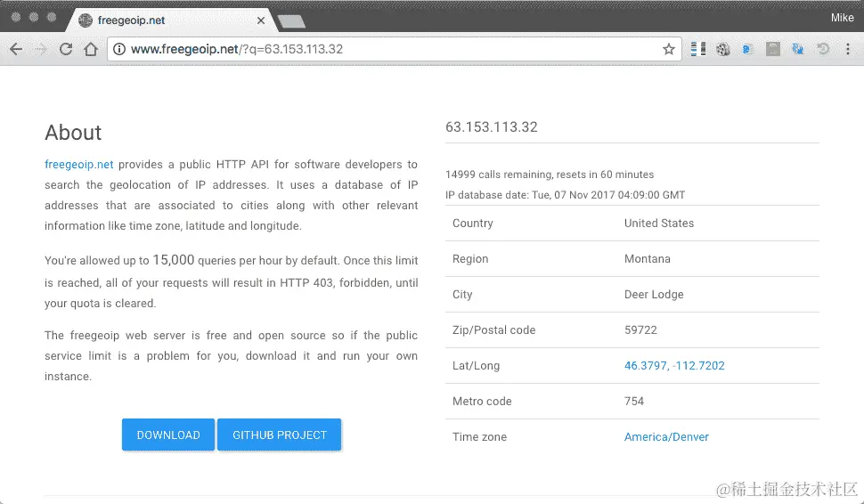
Task: Click the greyed-out forward arrow
Action: 41,49
